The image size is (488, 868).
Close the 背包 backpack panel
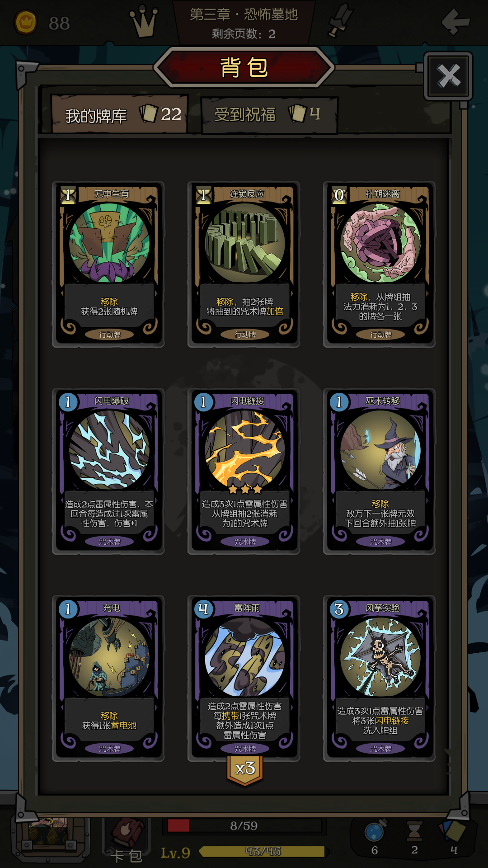(x=448, y=75)
